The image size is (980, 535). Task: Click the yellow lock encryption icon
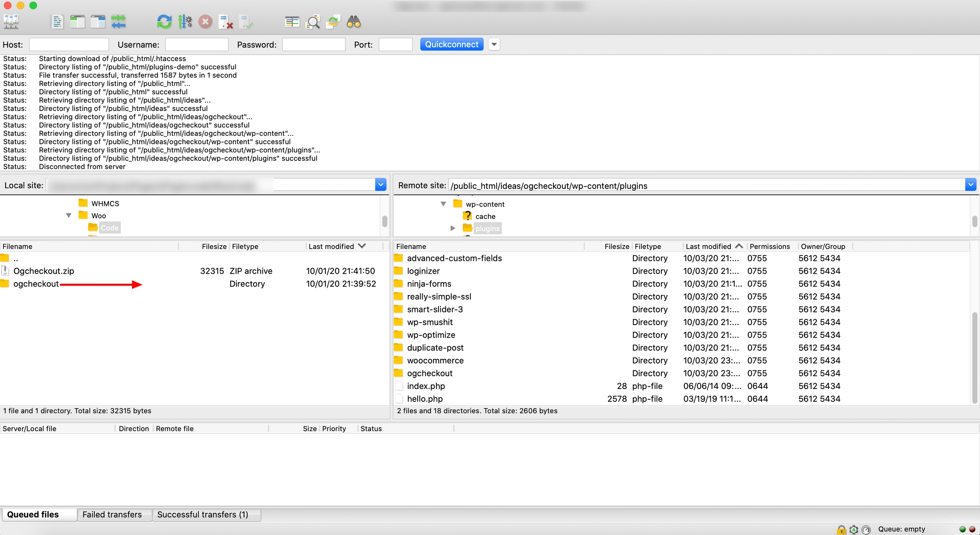[x=841, y=529]
